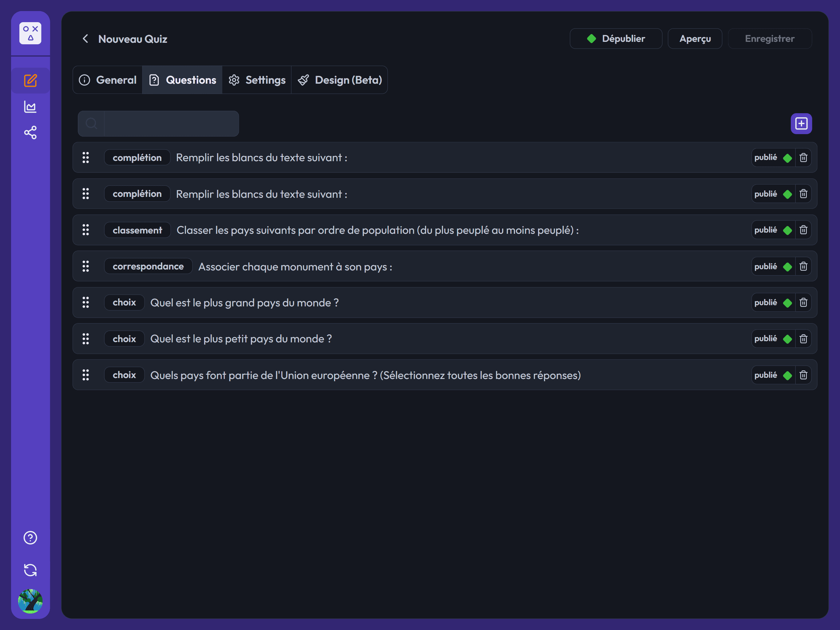Grab the drag handle of the classement question
The width and height of the screenshot is (840, 630).
(x=86, y=230)
